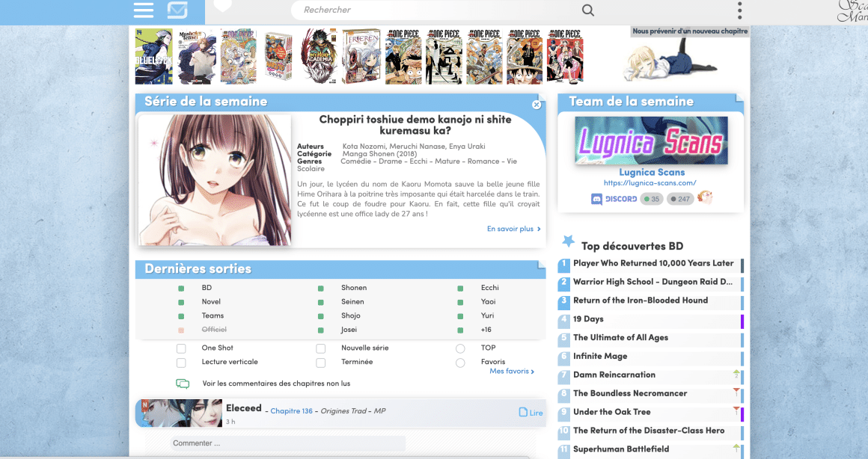This screenshot has width=868, height=459.
Task: Click the mascot avatar beside the Discord member counts
Action: pos(703,198)
